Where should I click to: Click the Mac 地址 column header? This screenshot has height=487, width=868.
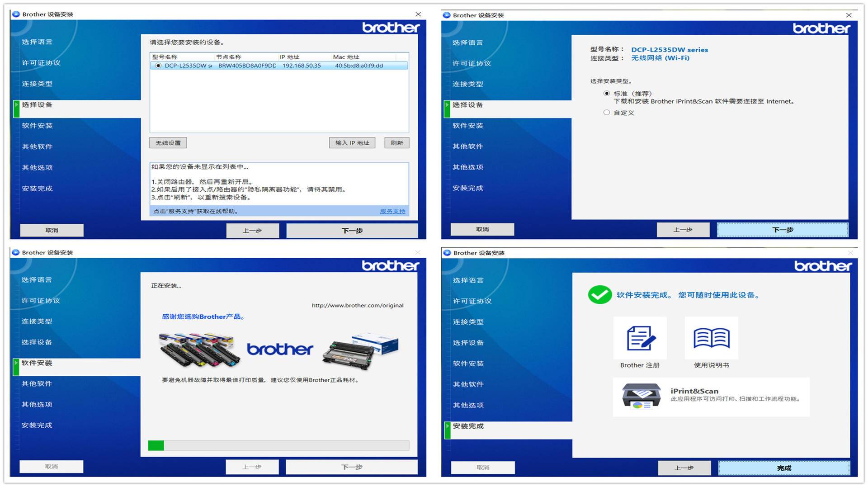(363, 57)
